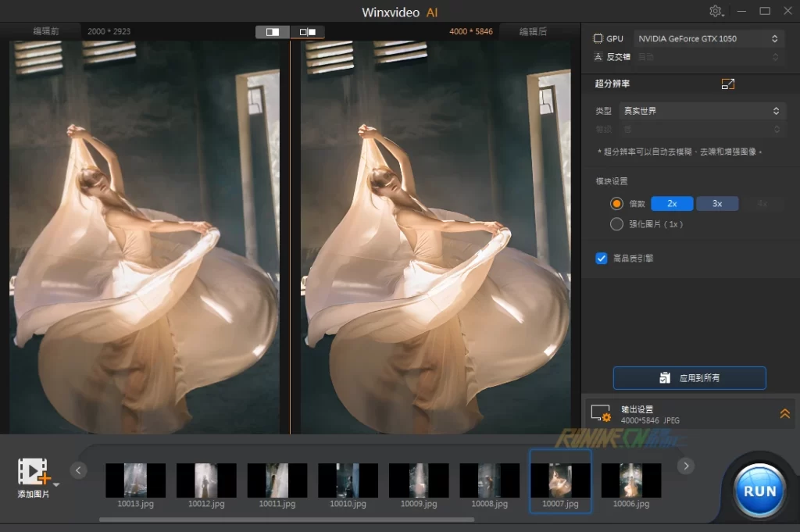Viewport: 800px width, 532px height.
Task: Click the super resolution upscale icon
Action: (x=728, y=84)
